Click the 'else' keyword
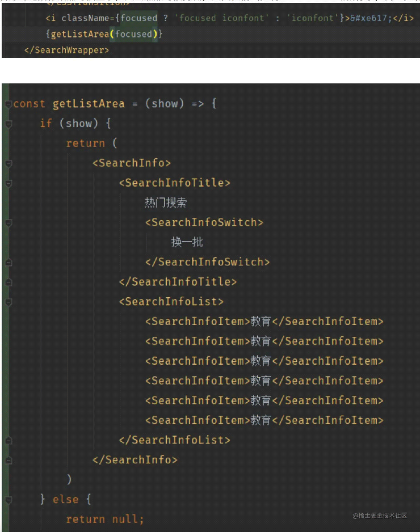This screenshot has height=532, width=420. [65, 500]
